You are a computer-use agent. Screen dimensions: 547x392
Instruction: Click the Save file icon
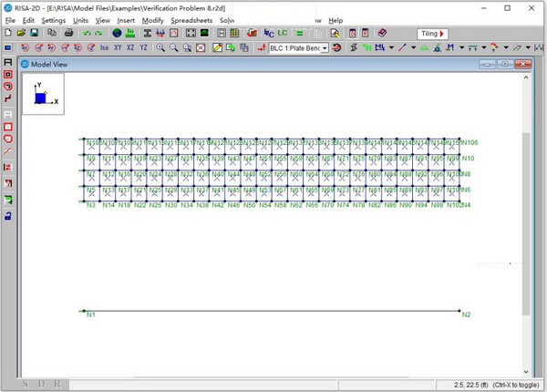point(34,33)
